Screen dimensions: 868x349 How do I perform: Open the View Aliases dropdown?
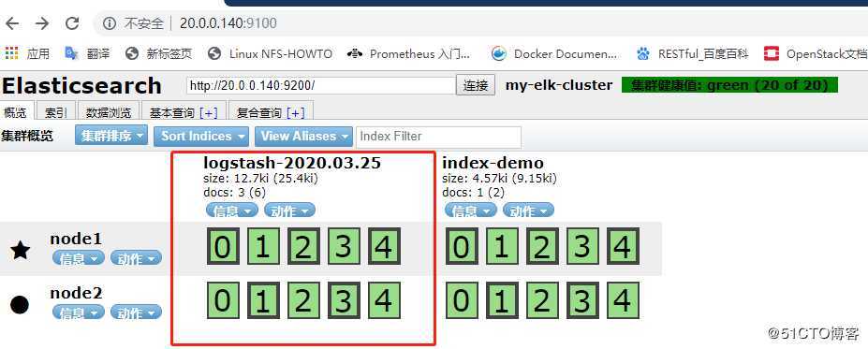point(303,136)
